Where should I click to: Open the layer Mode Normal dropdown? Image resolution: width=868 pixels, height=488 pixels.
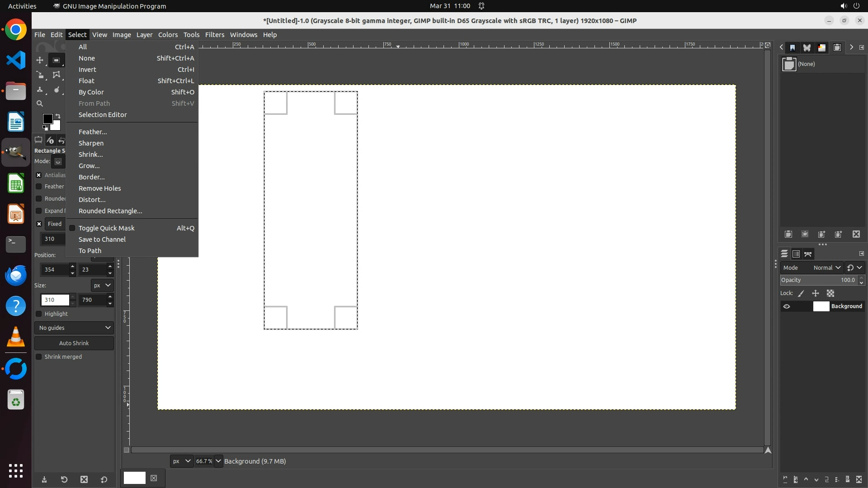(826, 267)
